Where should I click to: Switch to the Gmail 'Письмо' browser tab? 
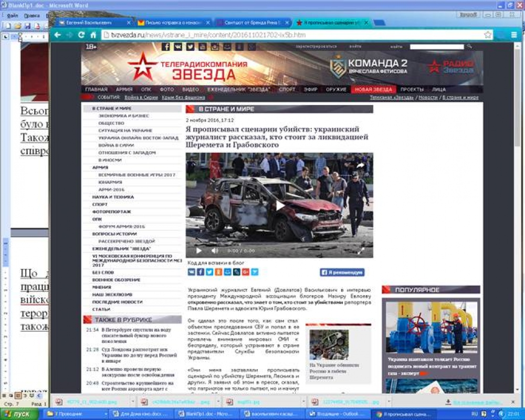click(173, 23)
